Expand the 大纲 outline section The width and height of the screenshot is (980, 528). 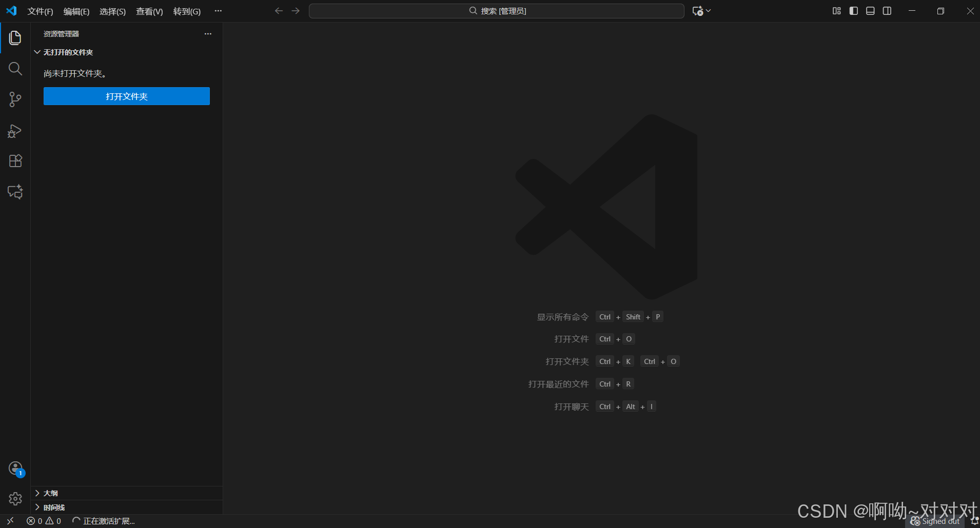[x=127, y=493]
